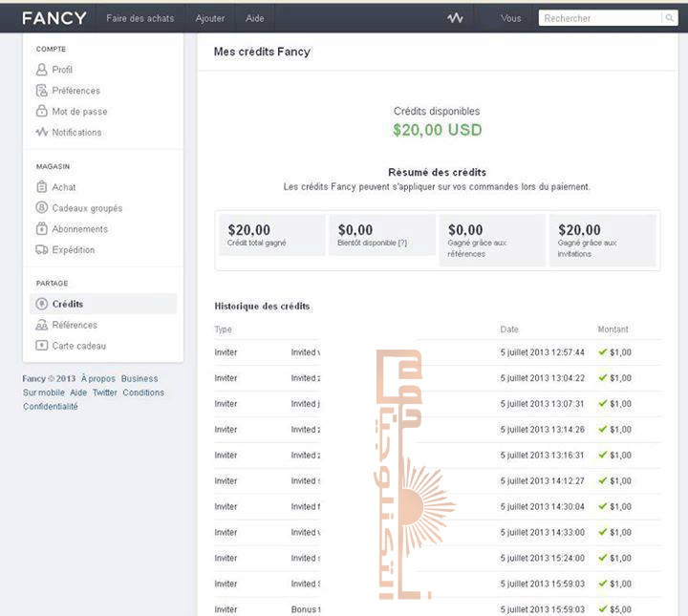Click the À propos footer link
Viewport: 688px width, 616px height.
(x=97, y=378)
